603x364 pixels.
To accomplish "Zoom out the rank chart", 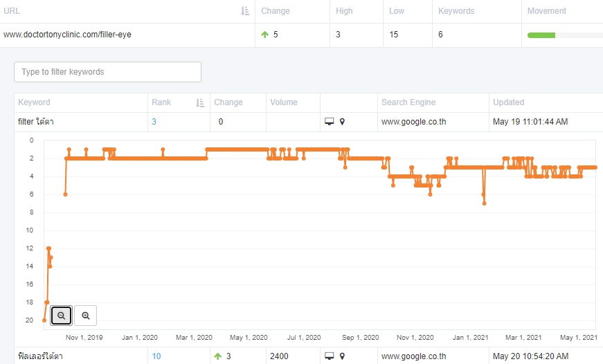I will [61, 316].
